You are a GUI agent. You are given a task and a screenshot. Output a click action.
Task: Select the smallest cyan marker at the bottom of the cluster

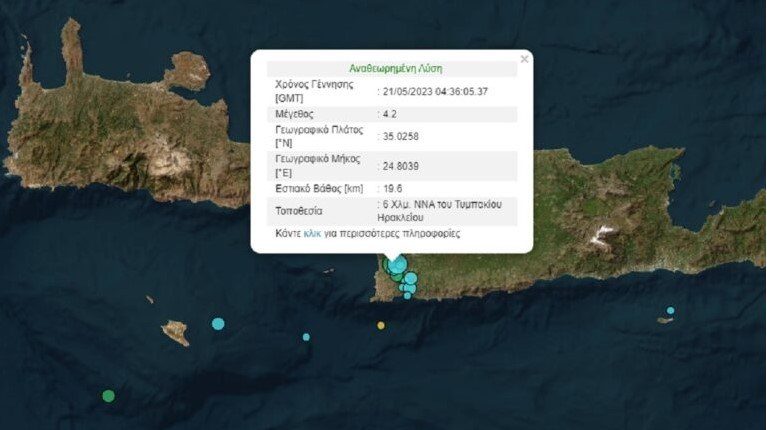(407, 295)
